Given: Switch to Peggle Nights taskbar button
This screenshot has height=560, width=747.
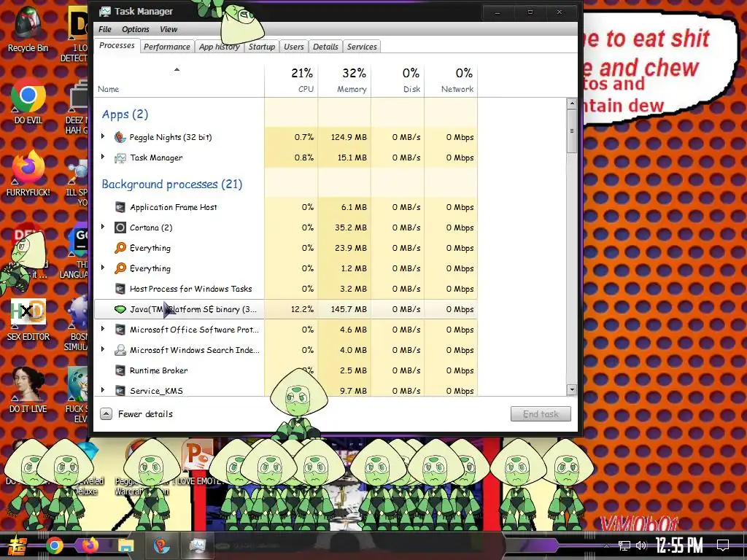Looking at the screenshot, I should click(161, 545).
